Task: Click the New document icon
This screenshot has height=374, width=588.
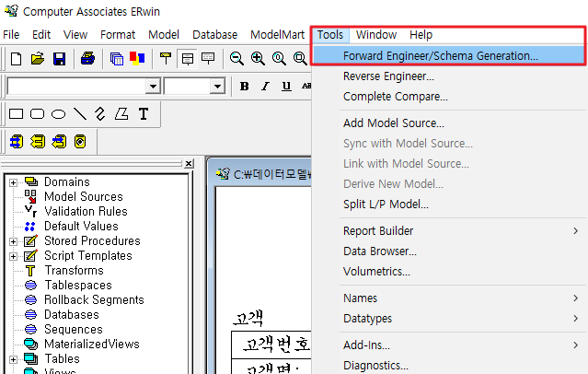Action: click(x=17, y=59)
